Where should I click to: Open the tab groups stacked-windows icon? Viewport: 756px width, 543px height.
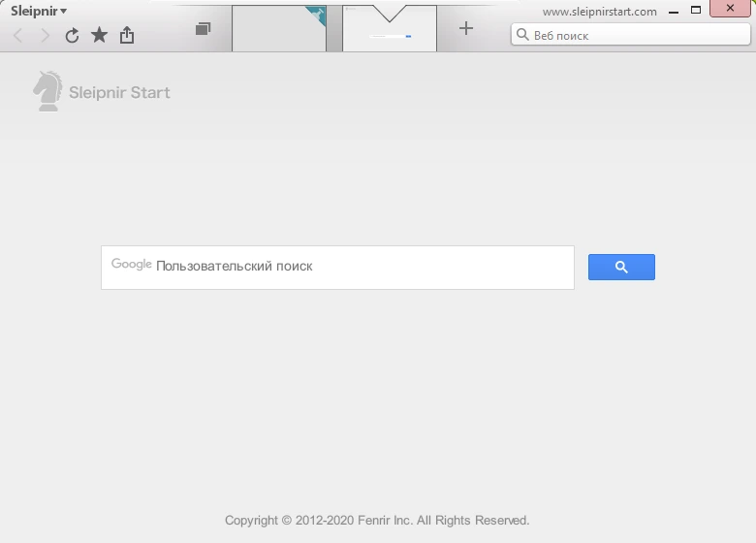[x=203, y=29]
